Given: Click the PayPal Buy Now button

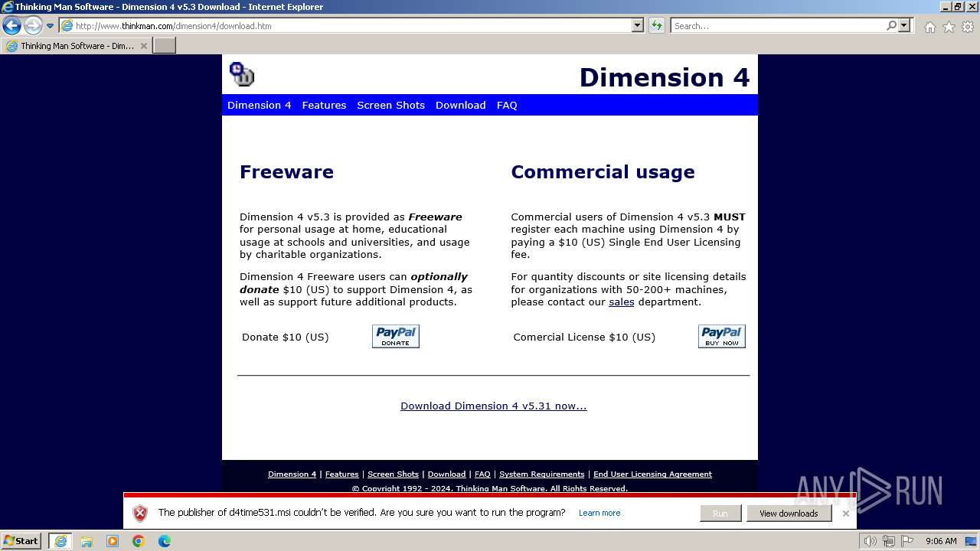Looking at the screenshot, I should click(x=722, y=336).
